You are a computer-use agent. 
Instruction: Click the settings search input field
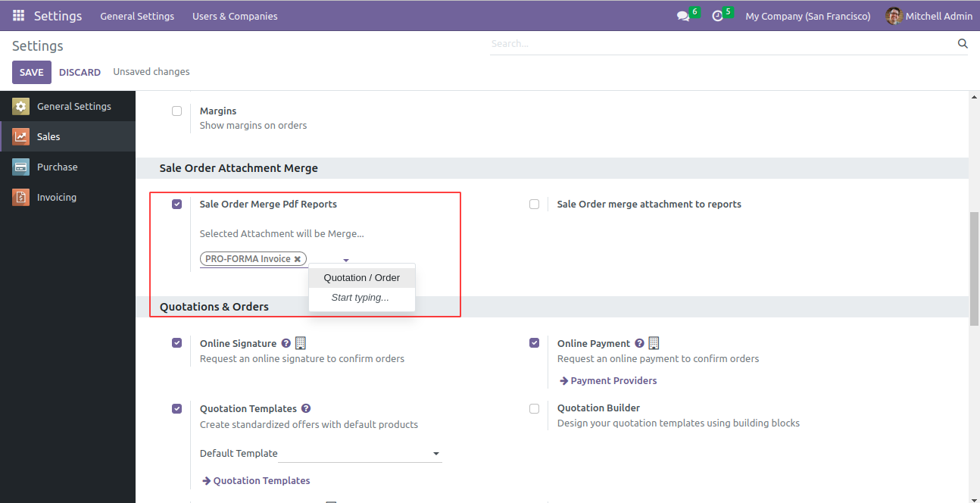point(722,44)
